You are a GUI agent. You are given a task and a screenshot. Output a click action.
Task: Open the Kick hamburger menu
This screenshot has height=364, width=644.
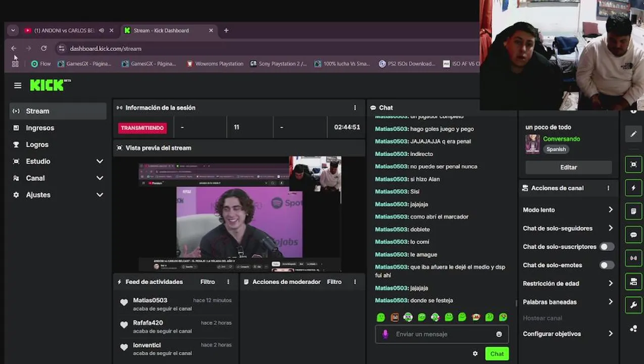18,85
